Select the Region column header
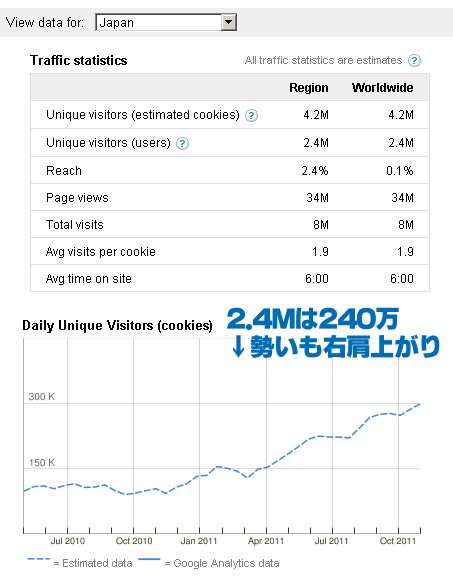The image size is (453, 585). click(309, 88)
